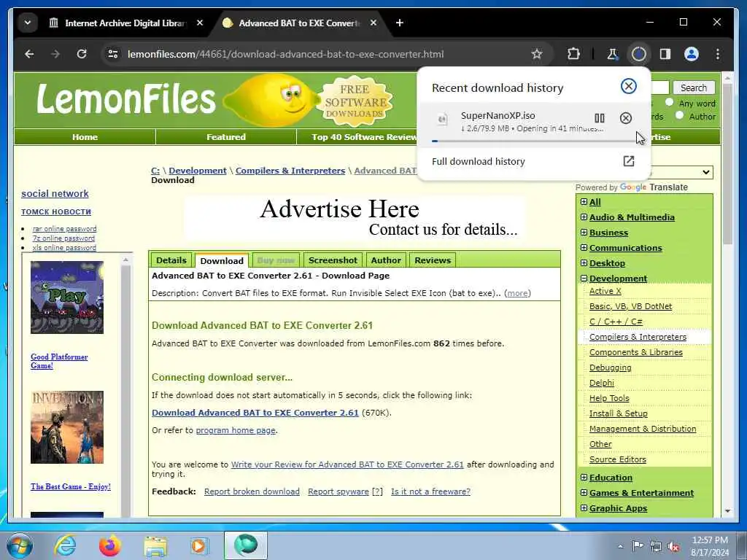Expand the Business category

[x=584, y=233]
